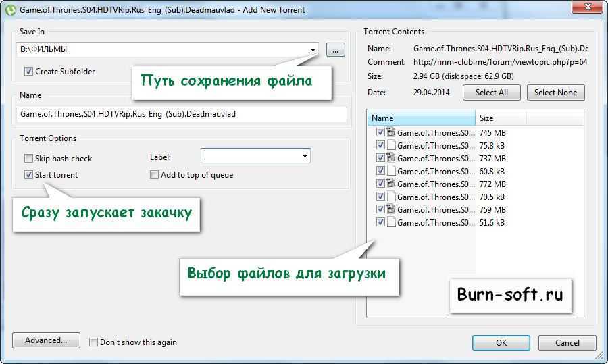
Task: Click video file icon of 759 MB file
Action: click(x=391, y=209)
